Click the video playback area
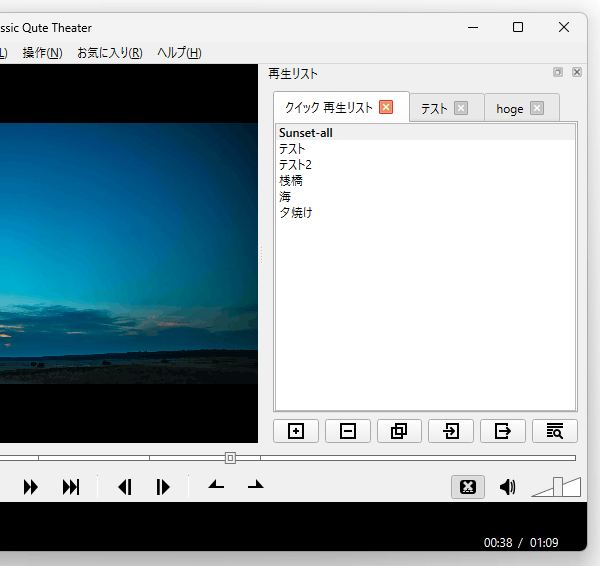The height and width of the screenshot is (566, 600). [129, 253]
